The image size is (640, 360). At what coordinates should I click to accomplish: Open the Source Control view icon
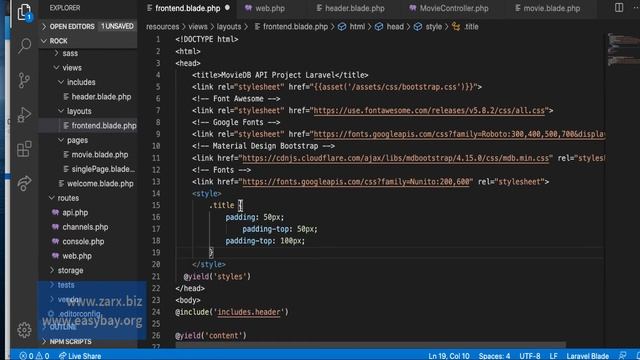[24, 80]
